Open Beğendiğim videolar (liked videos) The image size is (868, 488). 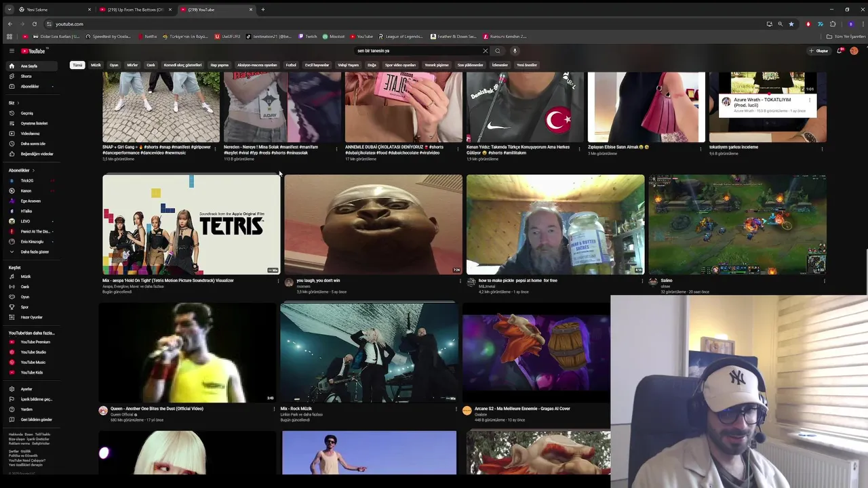click(x=37, y=154)
